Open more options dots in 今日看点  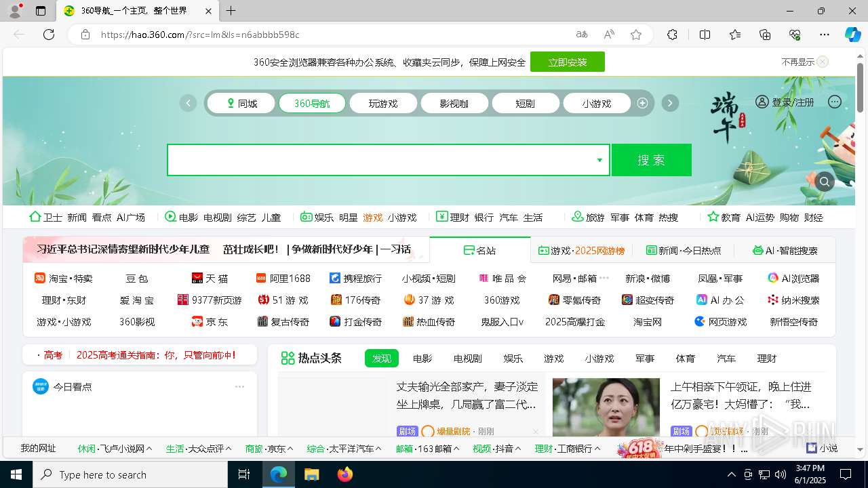click(x=239, y=387)
